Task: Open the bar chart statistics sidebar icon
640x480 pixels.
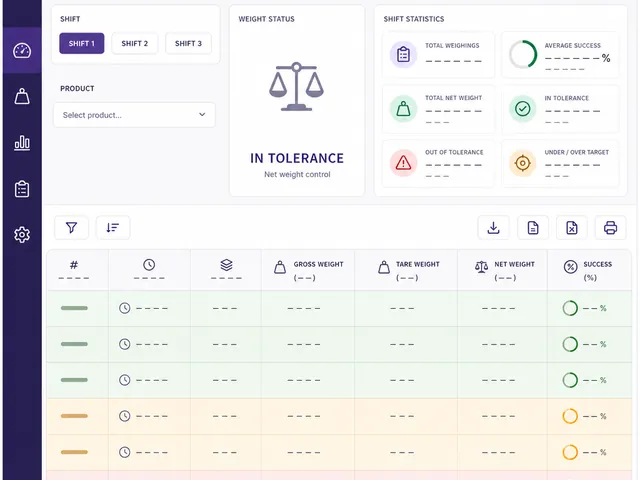Action: click(22, 143)
